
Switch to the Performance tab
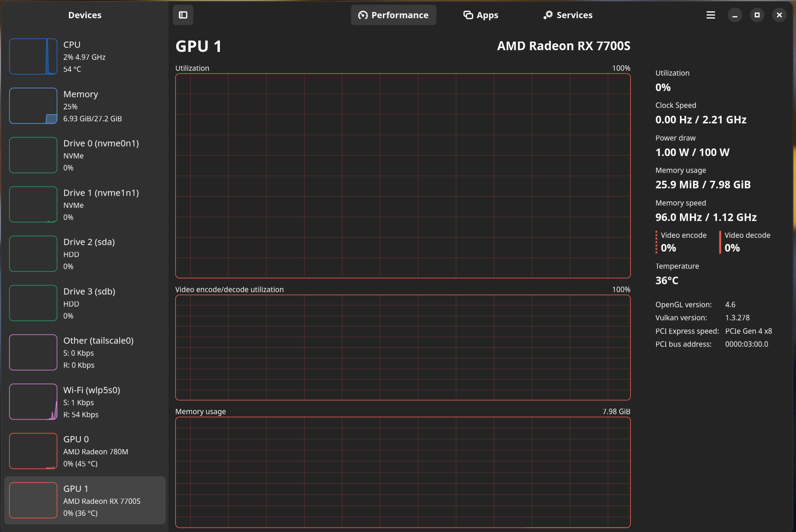tap(393, 15)
